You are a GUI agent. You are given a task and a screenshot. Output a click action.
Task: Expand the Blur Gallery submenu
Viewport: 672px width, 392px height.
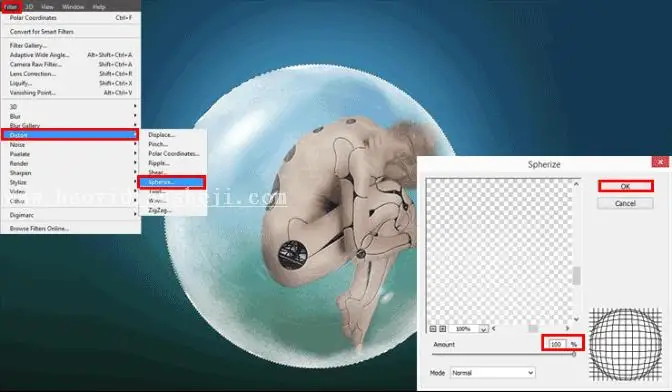[71, 125]
